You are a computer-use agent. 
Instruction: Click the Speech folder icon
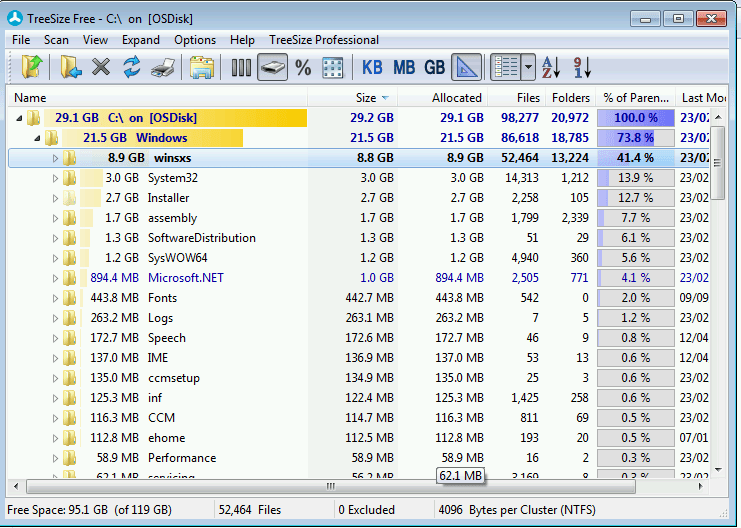tap(69, 338)
